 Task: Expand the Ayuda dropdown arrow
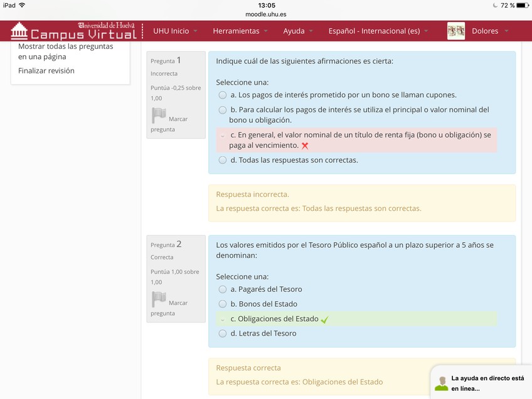(311, 31)
